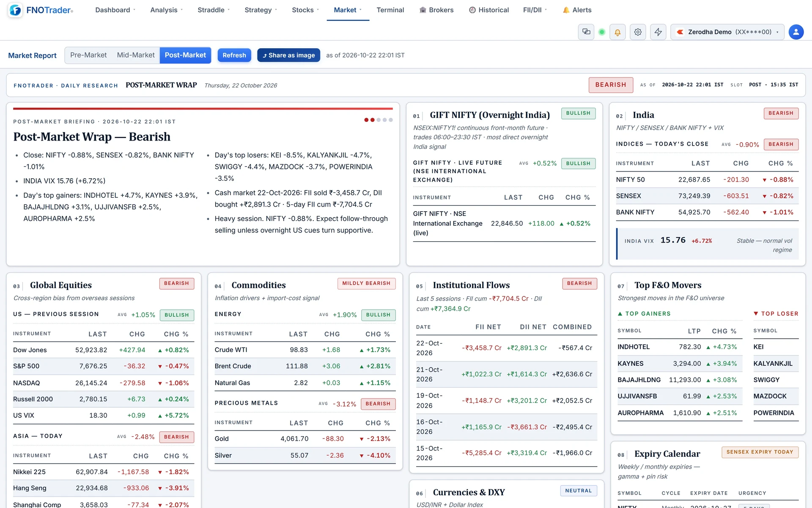Click the lightning bolt quick-action icon

pos(658,32)
